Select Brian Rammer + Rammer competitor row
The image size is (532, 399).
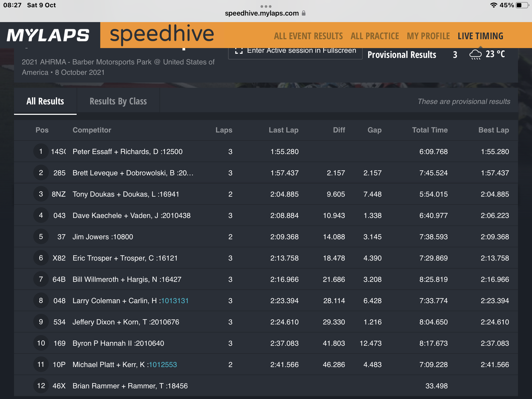266,386
